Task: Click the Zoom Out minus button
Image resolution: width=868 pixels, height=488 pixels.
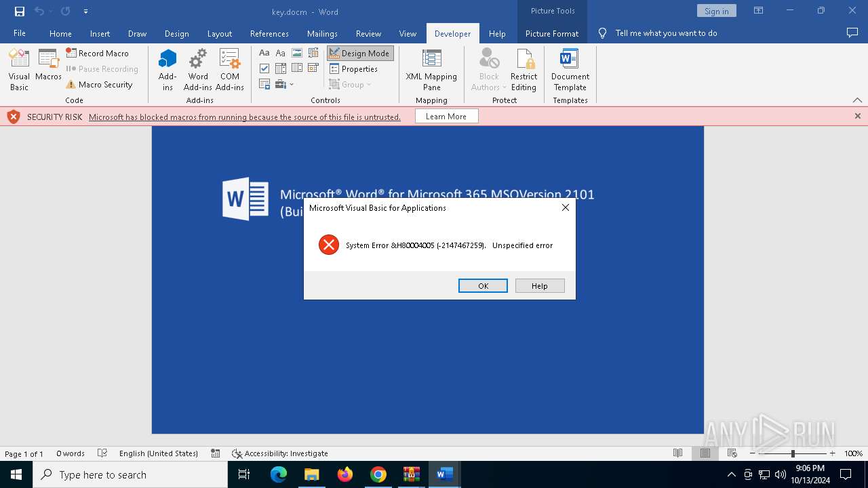Action: (753, 453)
